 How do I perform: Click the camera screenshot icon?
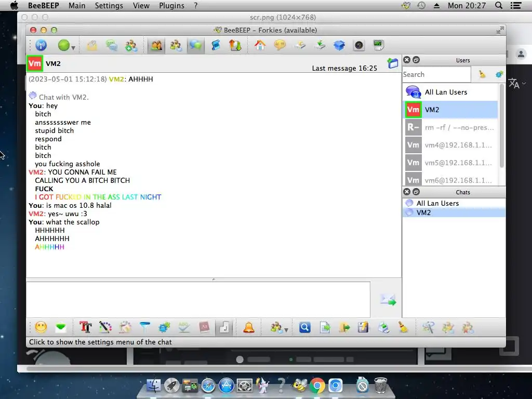click(358, 46)
